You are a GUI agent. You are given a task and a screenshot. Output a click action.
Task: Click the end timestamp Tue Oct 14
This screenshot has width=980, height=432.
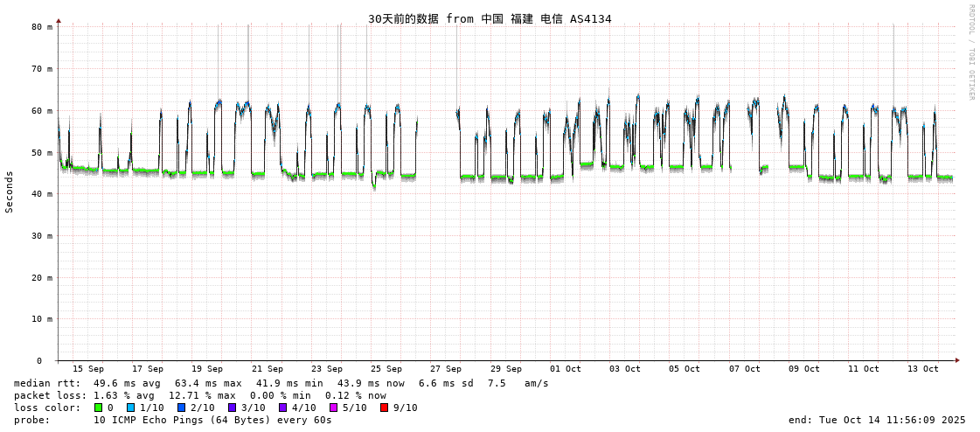click(x=876, y=420)
